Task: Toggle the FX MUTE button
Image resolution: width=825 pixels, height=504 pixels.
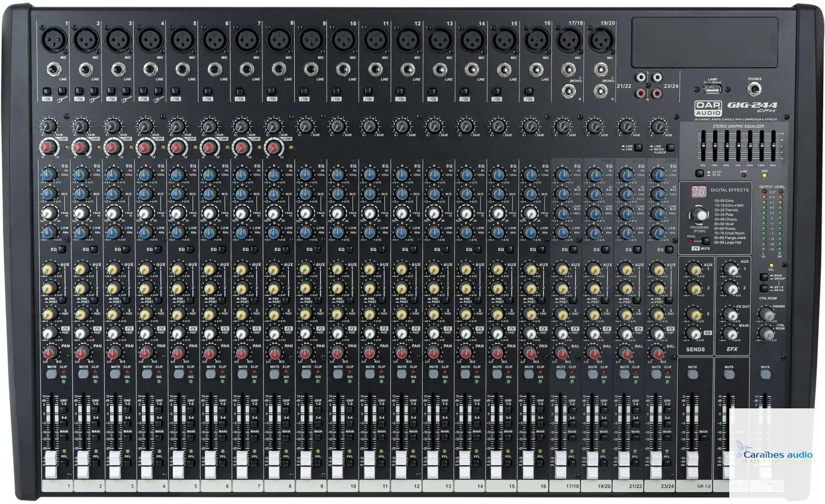Action: click(x=706, y=241)
